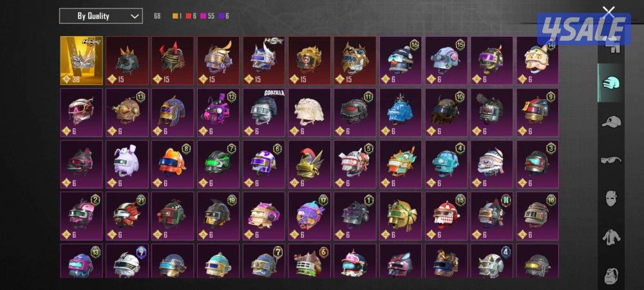Select the face mask category icon
This screenshot has width=644, height=290.
click(612, 198)
